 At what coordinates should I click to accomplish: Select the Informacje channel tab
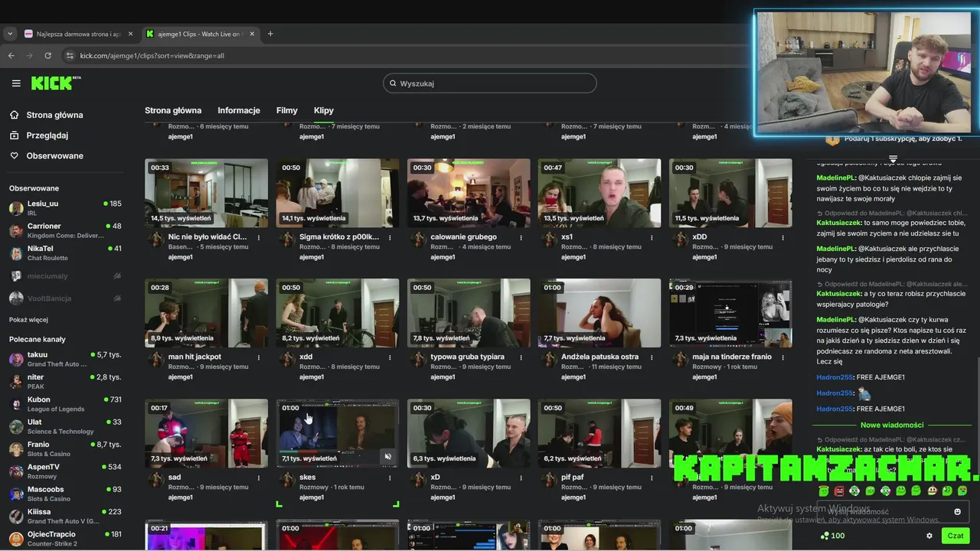click(239, 110)
